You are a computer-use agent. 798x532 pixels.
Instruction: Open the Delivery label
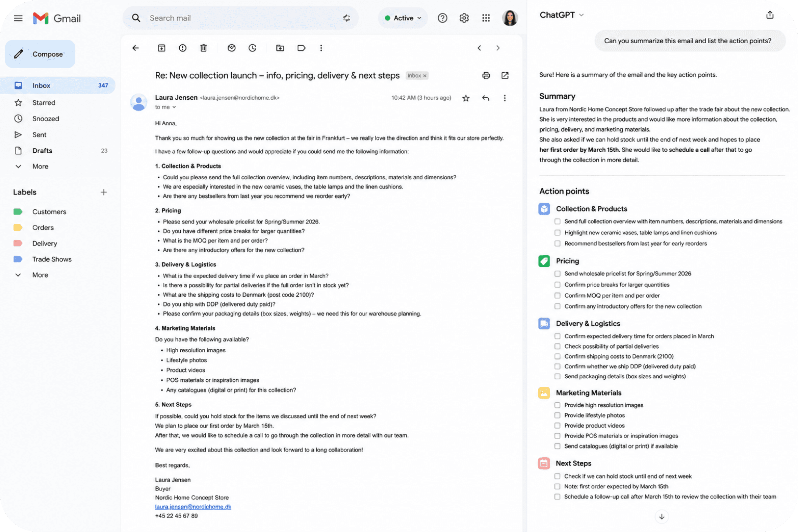[45, 244]
